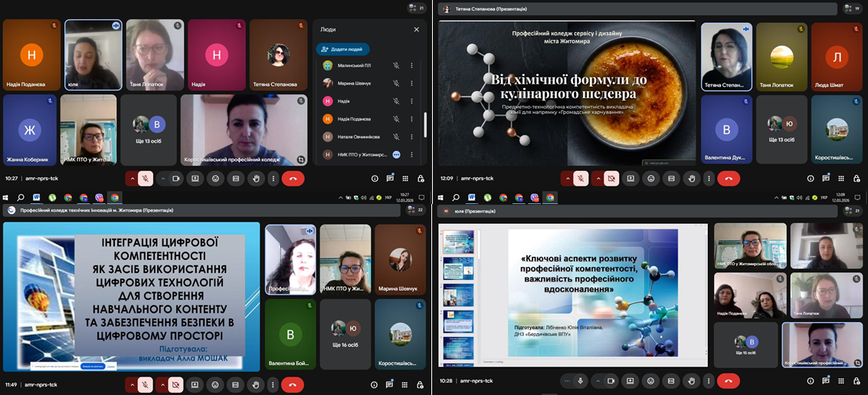The width and height of the screenshot is (868, 395).
Task: Expand audio settings arrow in the 12:09 meeting
Action: [x=568, y=179]
